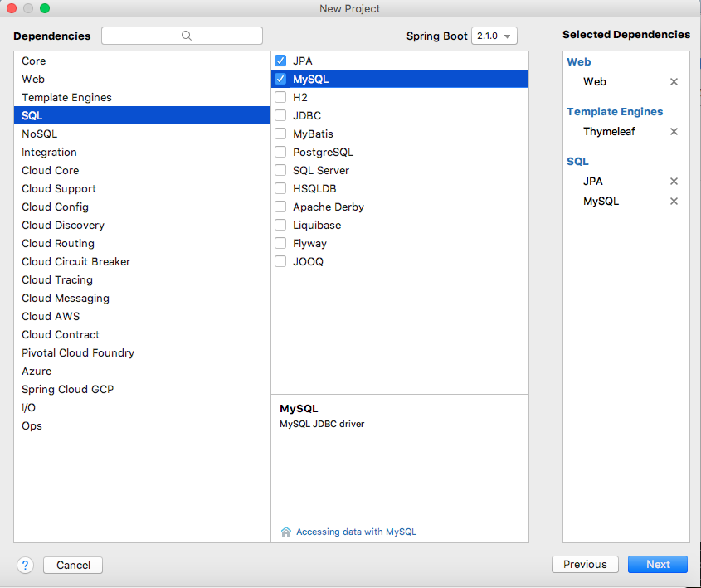Open the help question mark icon

(x=26, y=566)
